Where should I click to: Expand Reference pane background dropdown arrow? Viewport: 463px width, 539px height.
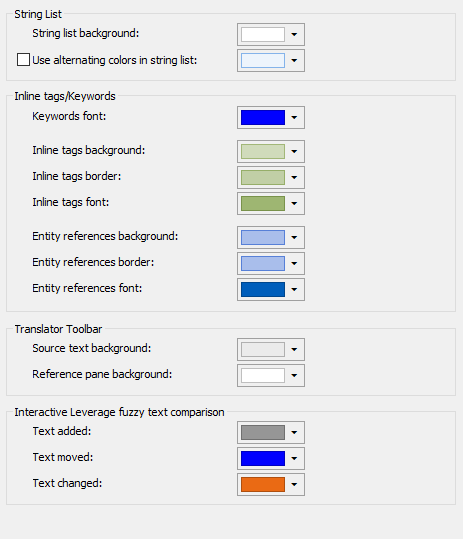pos(294,375)
